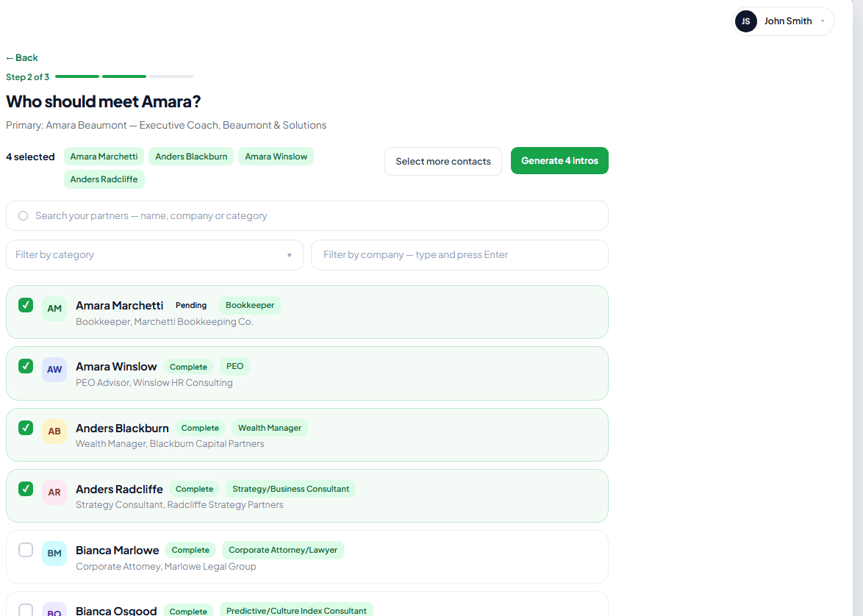Viewport: 863px width, 616px height.
Task: Click the JS avatar icon
Action: [746, 21]
